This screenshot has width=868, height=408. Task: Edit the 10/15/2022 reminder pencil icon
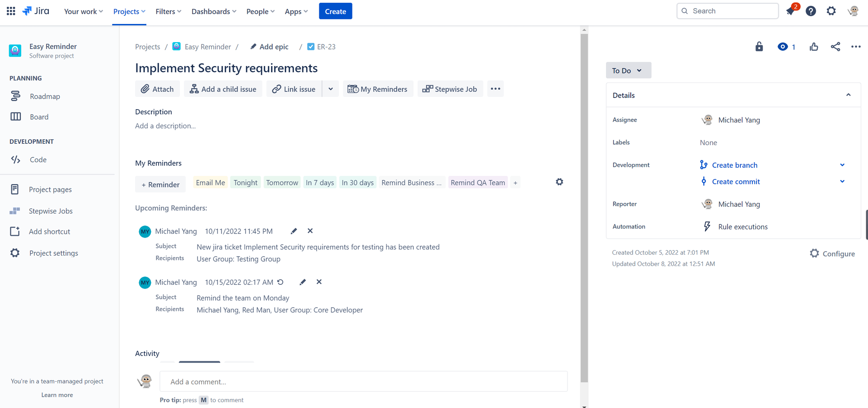click(303, 282)
